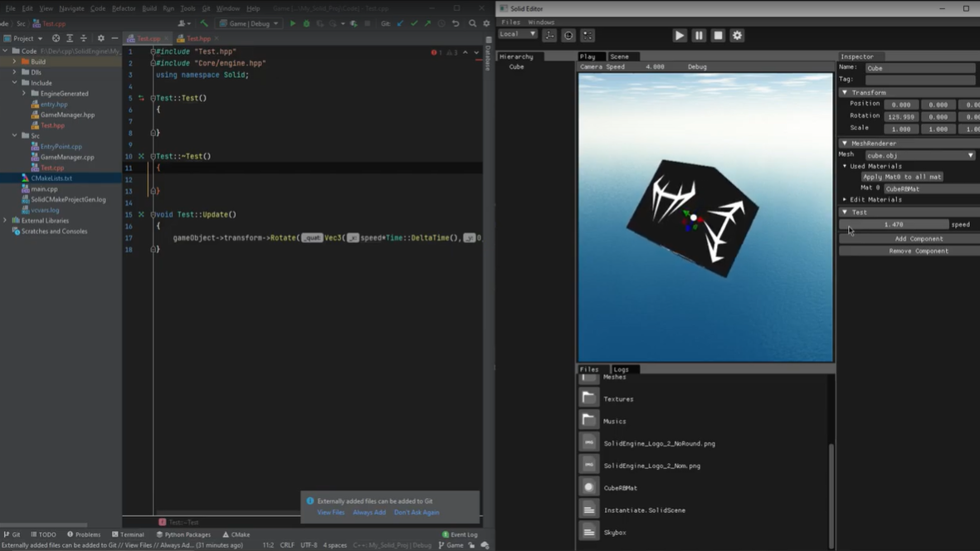Open Solid Editor build settings gear icon

[x=738, y=36]
